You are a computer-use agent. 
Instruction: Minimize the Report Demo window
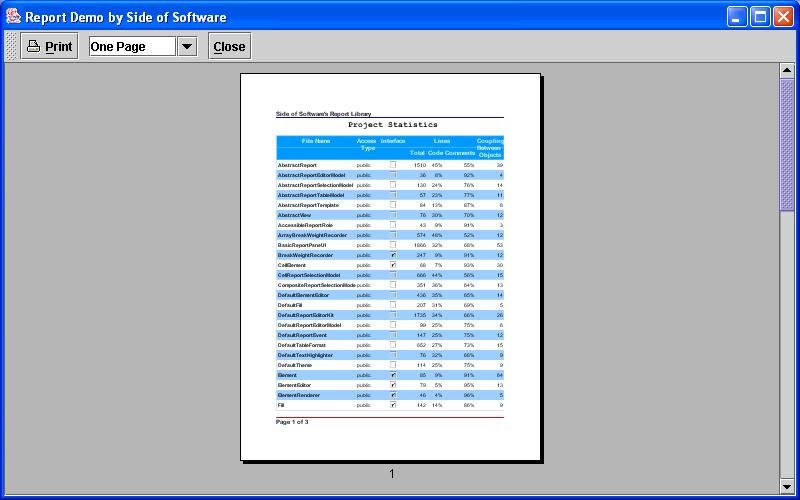pos(737,17)
